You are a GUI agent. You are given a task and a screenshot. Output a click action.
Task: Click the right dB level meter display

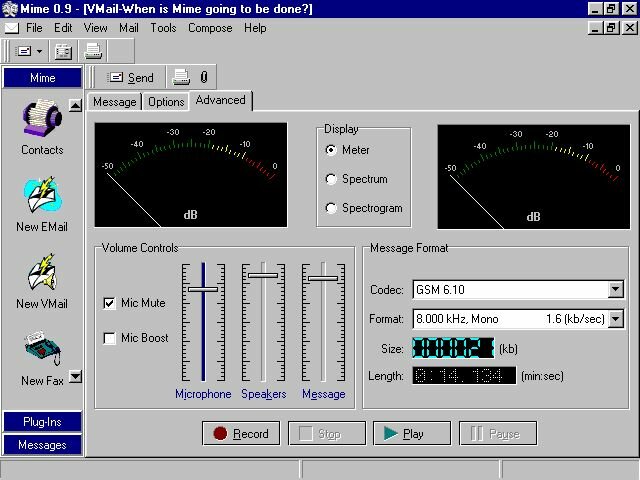pos(533,177)
